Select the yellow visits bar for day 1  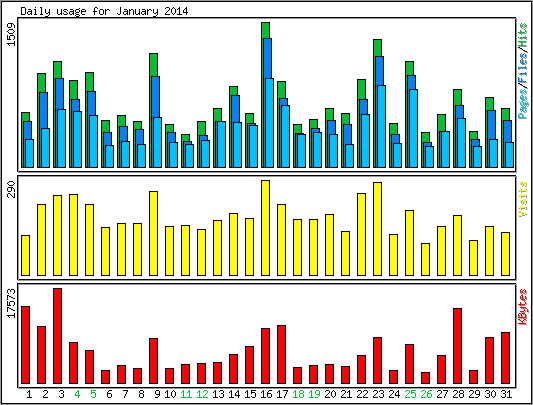(25, 255)
